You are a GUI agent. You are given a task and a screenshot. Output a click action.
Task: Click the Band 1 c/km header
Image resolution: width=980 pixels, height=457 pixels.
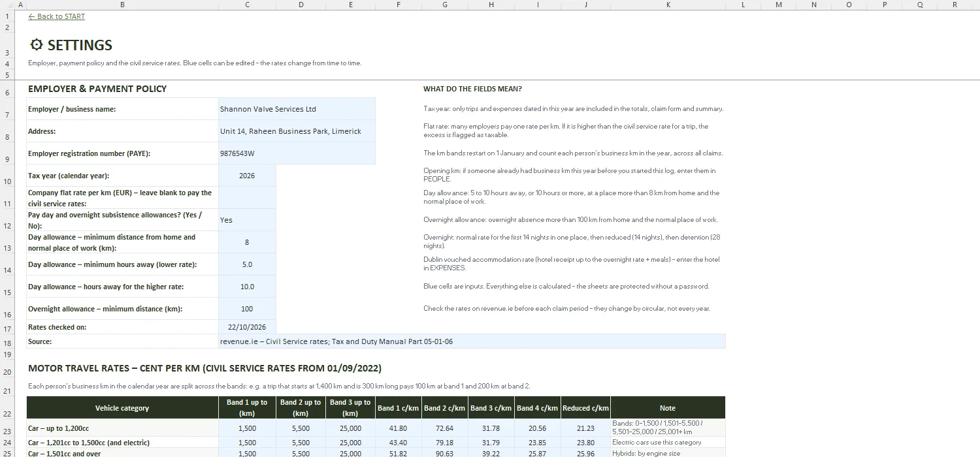[x=398, y=408]
